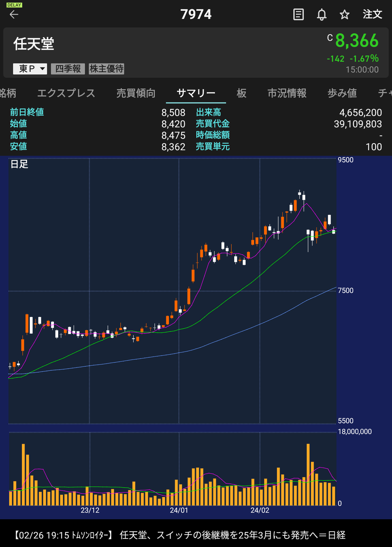
Task: Open the 株主優待 button
Action: 106,68
